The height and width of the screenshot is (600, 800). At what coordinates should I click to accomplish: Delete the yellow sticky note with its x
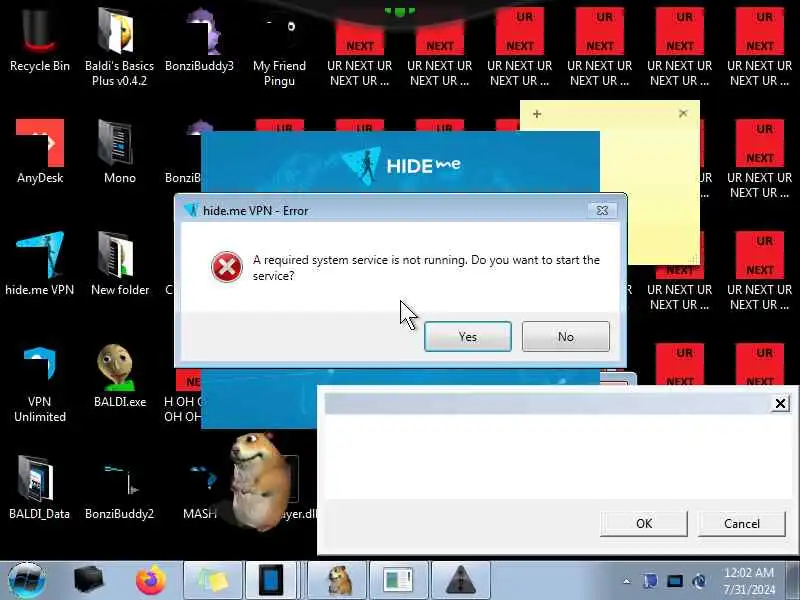pos(683,113)
